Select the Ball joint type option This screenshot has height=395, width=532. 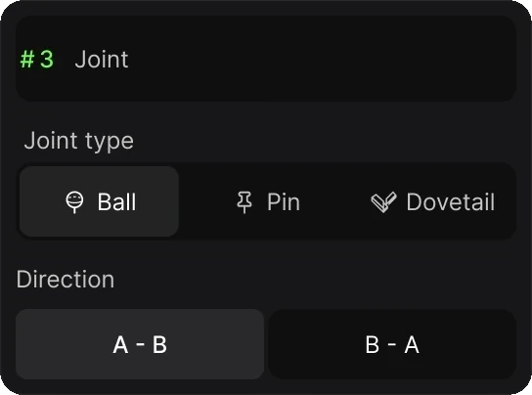tap(99, 201)
